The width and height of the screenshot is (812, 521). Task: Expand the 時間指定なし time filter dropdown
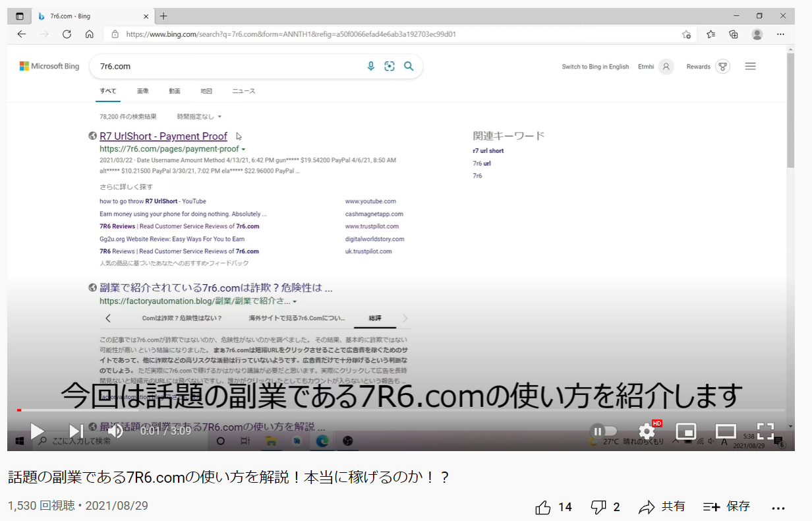coord(199,117)
